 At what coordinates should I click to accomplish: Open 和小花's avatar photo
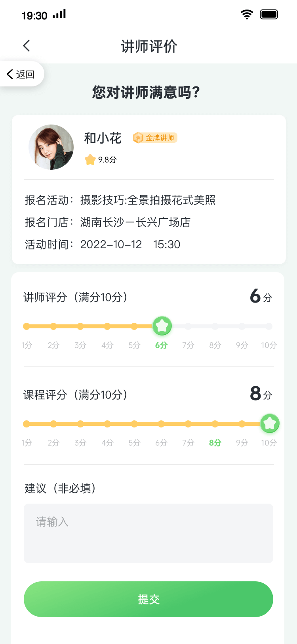[51, 147]
